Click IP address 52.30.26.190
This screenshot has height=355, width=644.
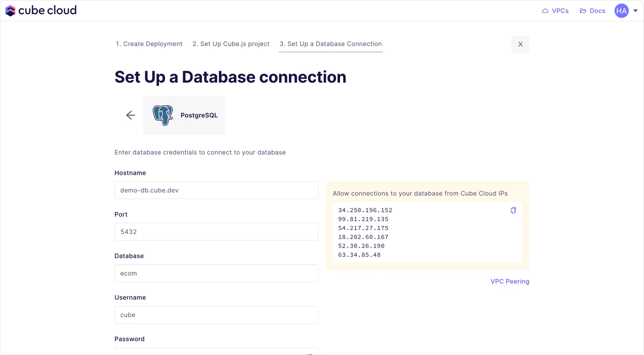361,246
